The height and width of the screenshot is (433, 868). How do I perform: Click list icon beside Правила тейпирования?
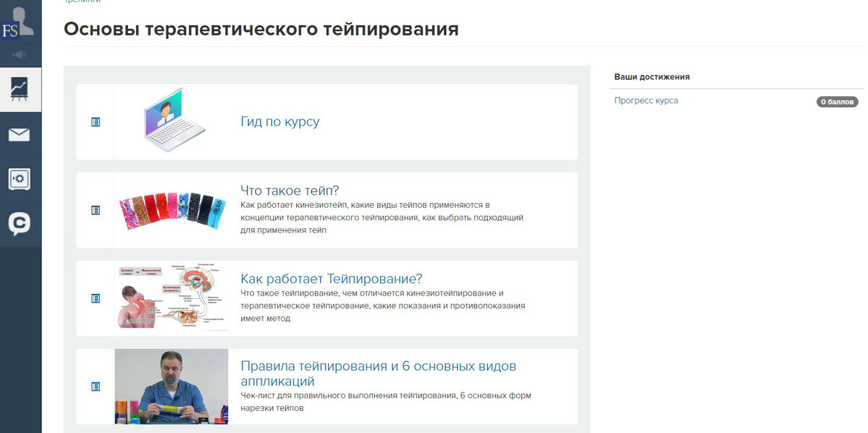pyautogui.click(x=96, y=387)
